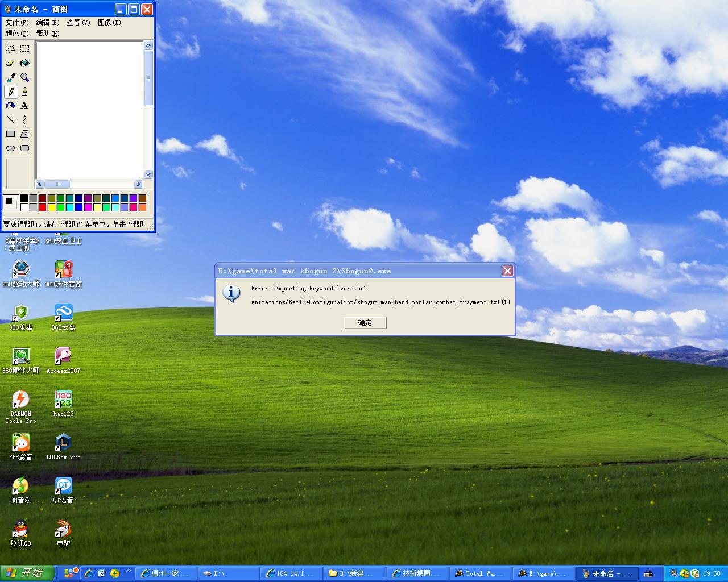
Task: Open the QQ音乐 desktop icon
Action: click(x=21, y=490)
